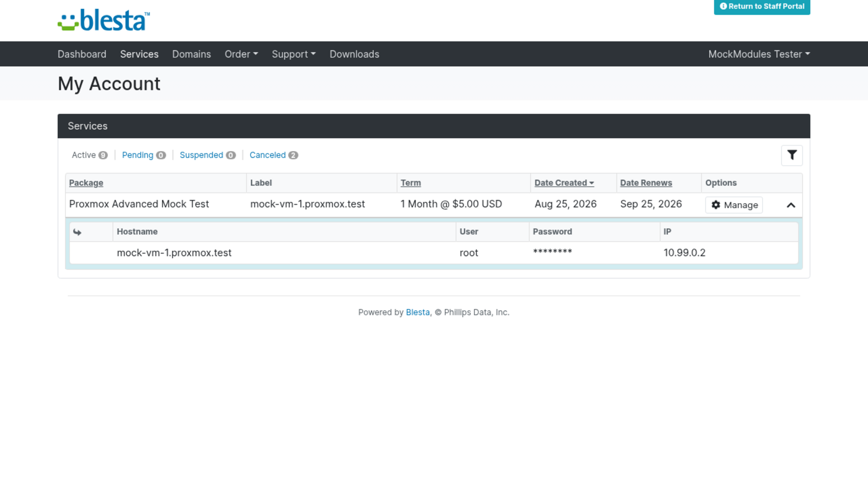Select the Active services tab
The image size is (868, 488).
coord(90,155)
